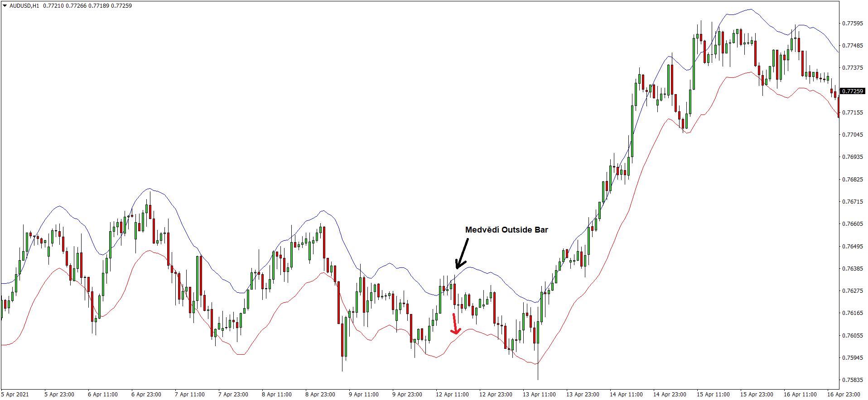Click time axis label 15 Apr 23:00
The height and width of the screenshot is (400, 868).
[x=757, y=394]
